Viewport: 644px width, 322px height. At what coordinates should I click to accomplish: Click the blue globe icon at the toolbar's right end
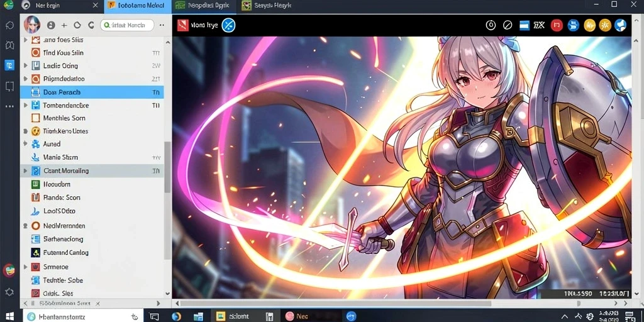click(621, 25)
